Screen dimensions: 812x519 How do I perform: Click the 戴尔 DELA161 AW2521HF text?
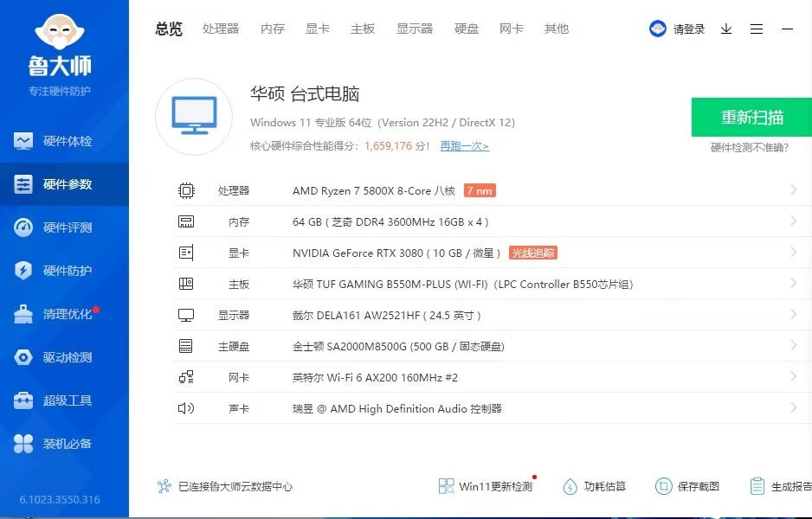[387, 315]
